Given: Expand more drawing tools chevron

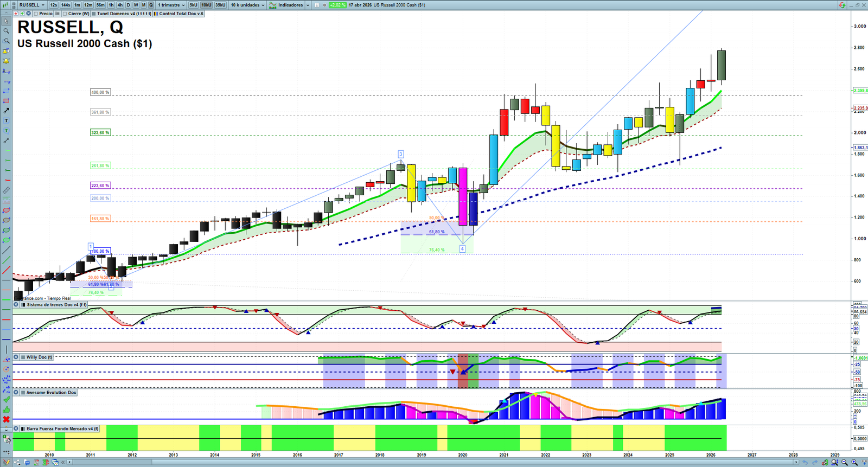Looking at the screenshot, I should click(7, 430).
